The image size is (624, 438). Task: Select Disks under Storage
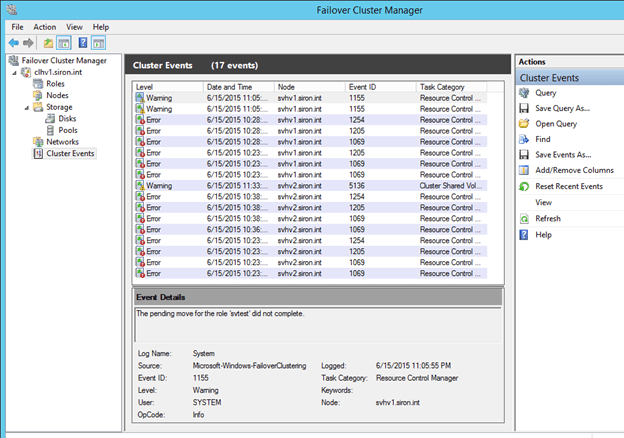(x=68, y=118)
